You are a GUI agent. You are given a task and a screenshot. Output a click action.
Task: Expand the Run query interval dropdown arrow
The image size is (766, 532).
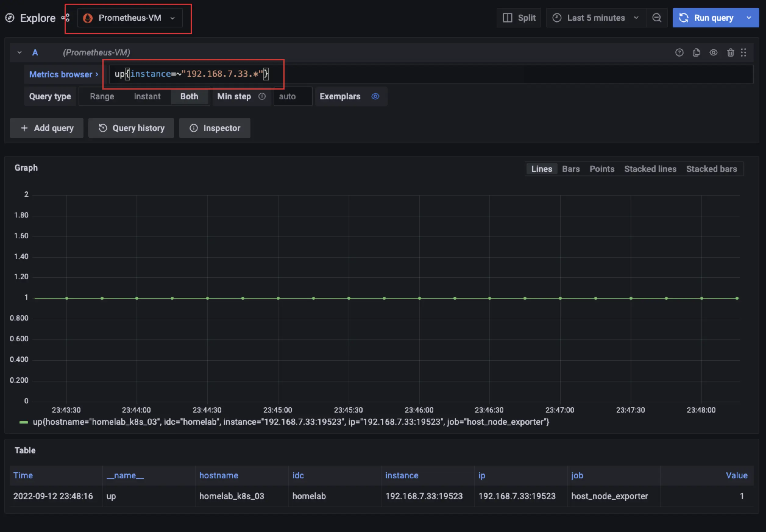tap(749, 18)
